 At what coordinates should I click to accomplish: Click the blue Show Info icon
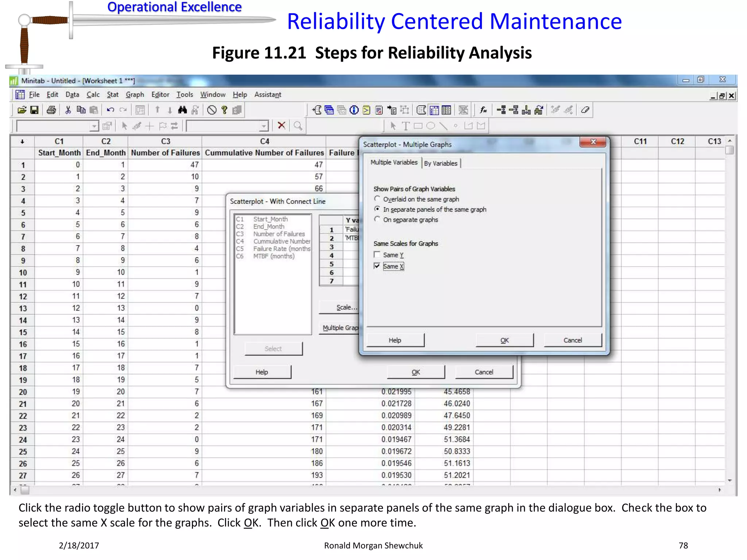tap(354, 110)
